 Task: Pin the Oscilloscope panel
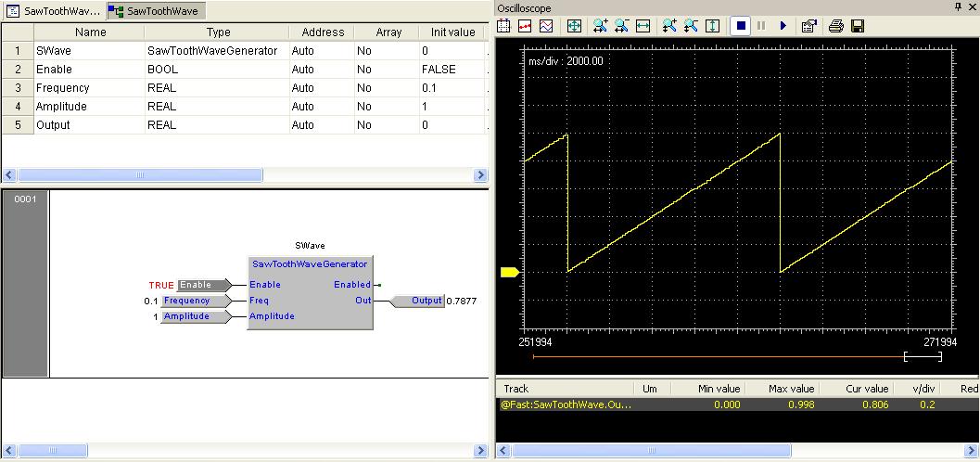(x=959, y=6)
